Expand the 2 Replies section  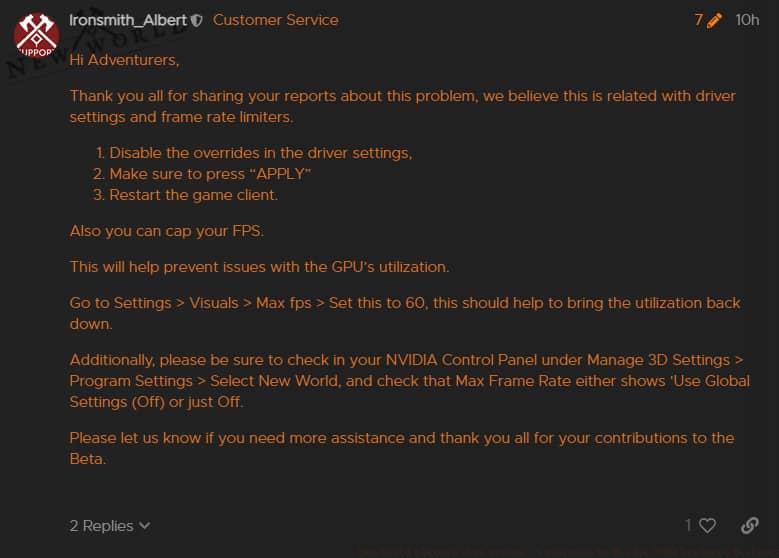coord(102,525)
